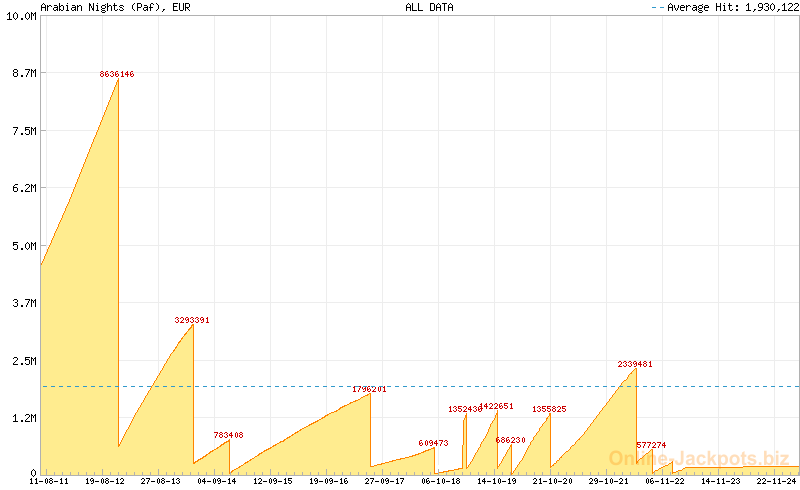Click the 11-08-11 date axis label
Screen dimensions: 800x490
(x=49, y=481)
